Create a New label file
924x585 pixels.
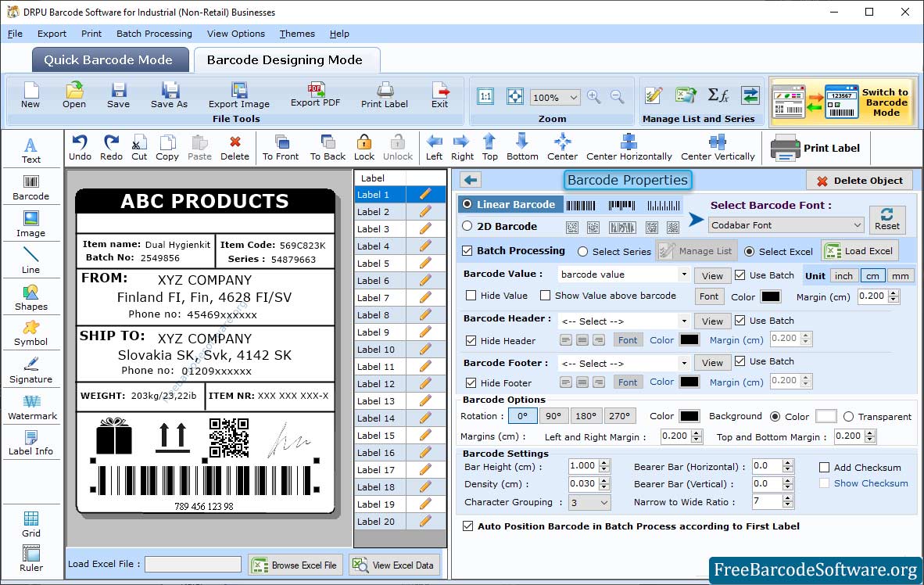click(x=30, y=95)
